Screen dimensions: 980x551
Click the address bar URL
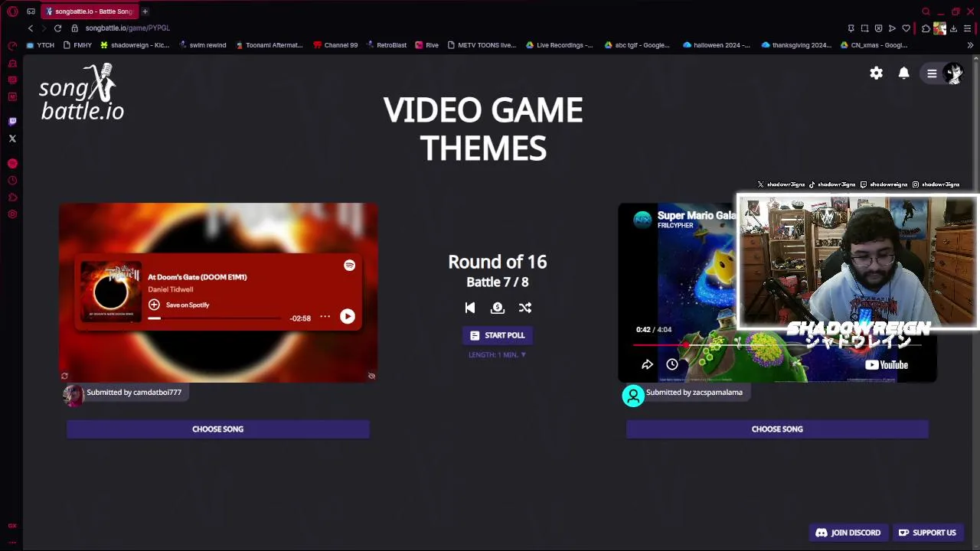tap(128, 28)
